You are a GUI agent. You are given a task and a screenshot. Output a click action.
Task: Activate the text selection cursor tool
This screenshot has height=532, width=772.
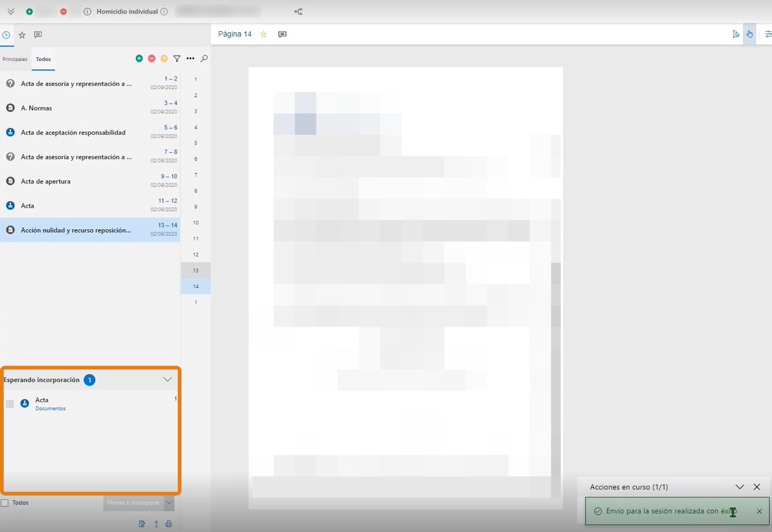point(735,34)
